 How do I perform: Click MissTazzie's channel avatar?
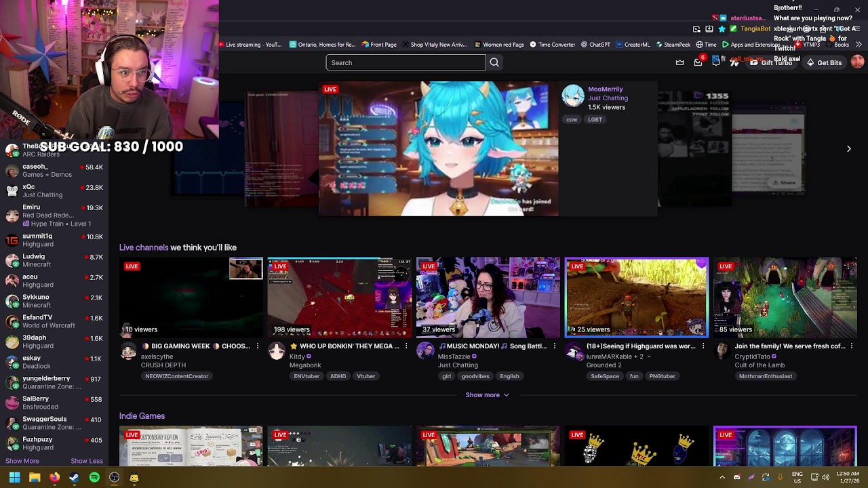tap(425, 350)
